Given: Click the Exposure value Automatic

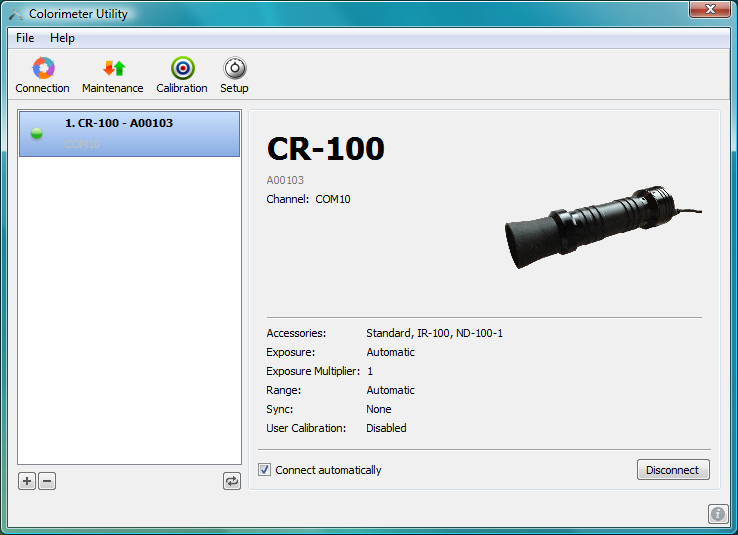Looking at the screenshot, I should (x=391, y=352).
